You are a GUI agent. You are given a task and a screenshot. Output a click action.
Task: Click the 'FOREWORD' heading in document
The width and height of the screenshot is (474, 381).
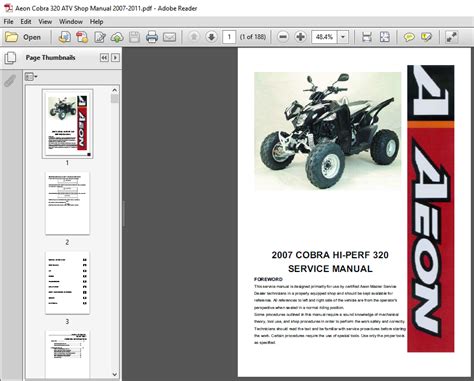(268, 279)
